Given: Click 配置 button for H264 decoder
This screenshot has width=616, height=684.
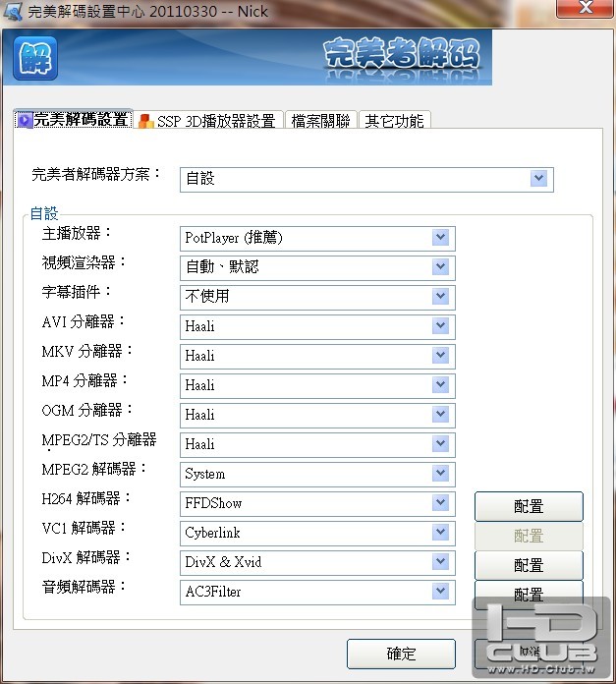Looking at the screenshot, I should 529,506.
